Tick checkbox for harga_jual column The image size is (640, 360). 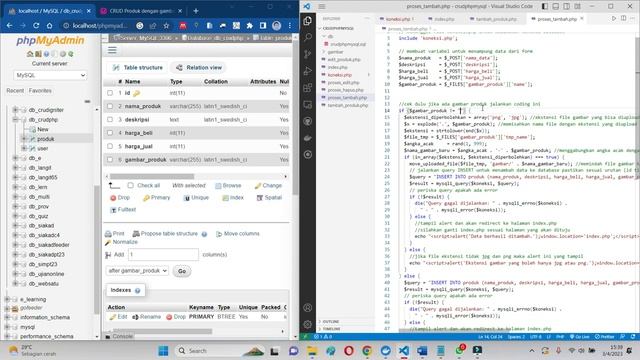(110, 146)
